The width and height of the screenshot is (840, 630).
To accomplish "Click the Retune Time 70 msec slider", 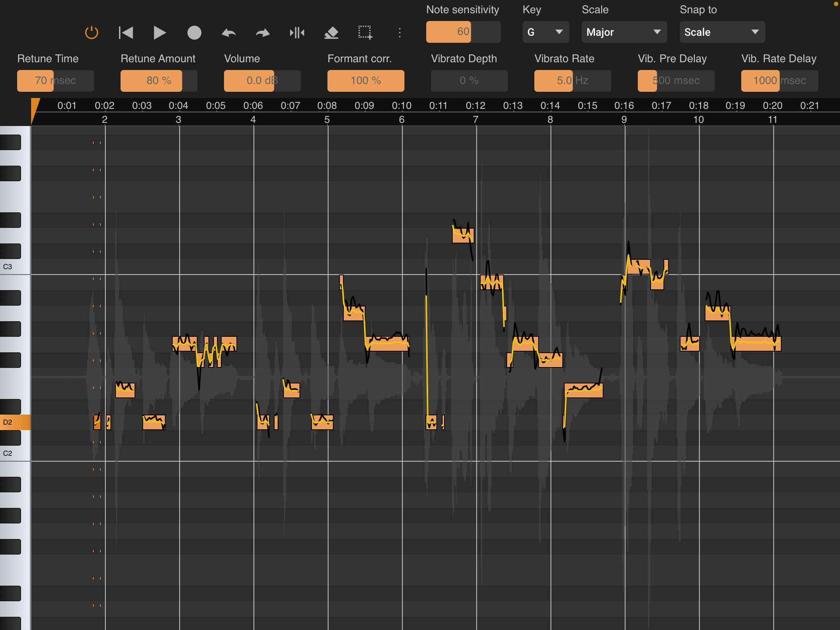I will click(x=55, y=80).
